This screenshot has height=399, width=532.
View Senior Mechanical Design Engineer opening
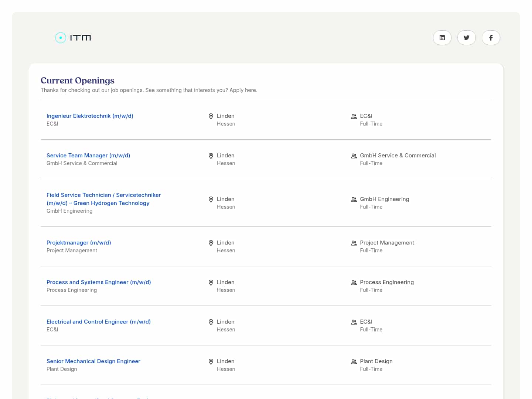click(x=93, y=361)
